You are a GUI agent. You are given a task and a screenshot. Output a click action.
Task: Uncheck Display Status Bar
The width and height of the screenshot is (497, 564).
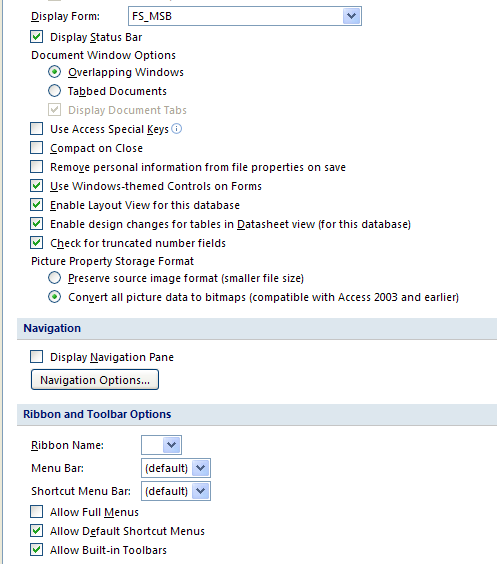point(37,37)
